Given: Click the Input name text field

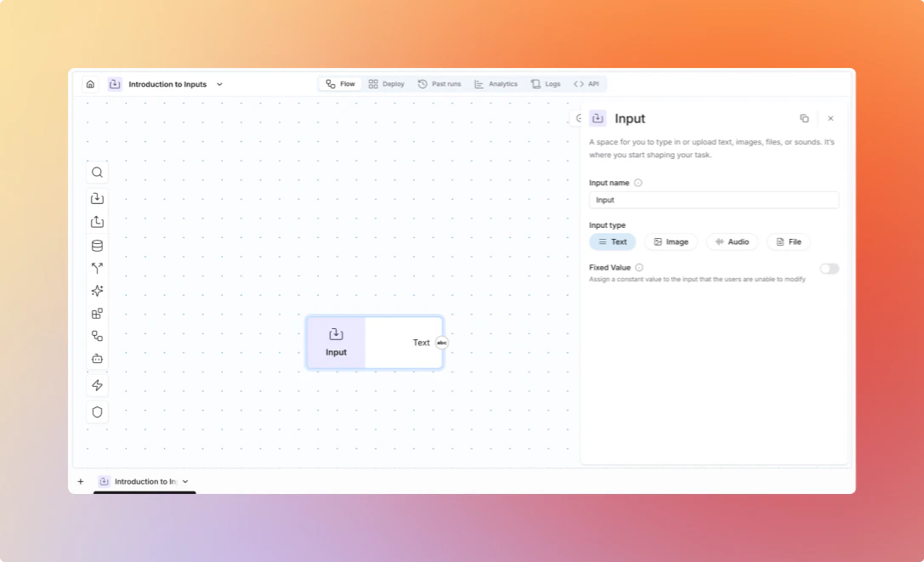Looking at the screenshot, I should [x=714, y=200].
